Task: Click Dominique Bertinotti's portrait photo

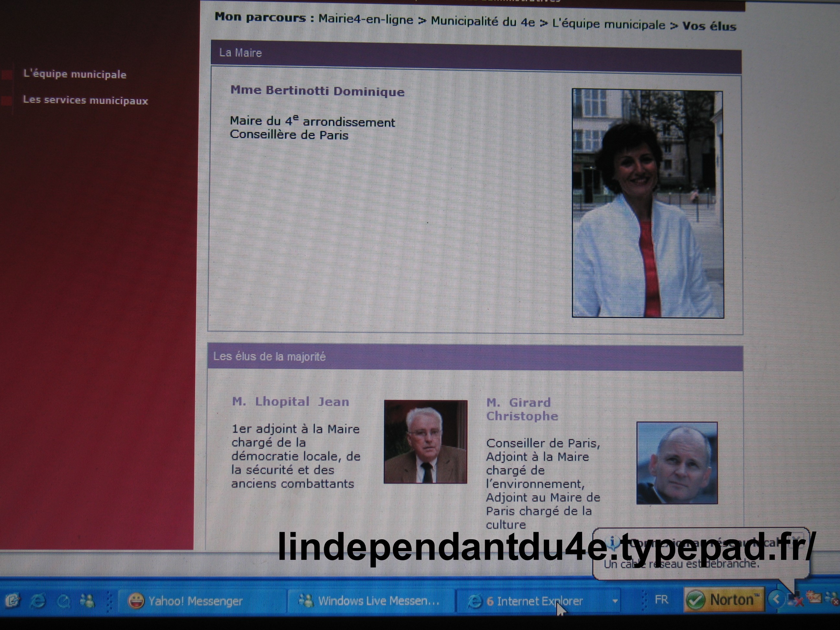Action: click(648, 203)
